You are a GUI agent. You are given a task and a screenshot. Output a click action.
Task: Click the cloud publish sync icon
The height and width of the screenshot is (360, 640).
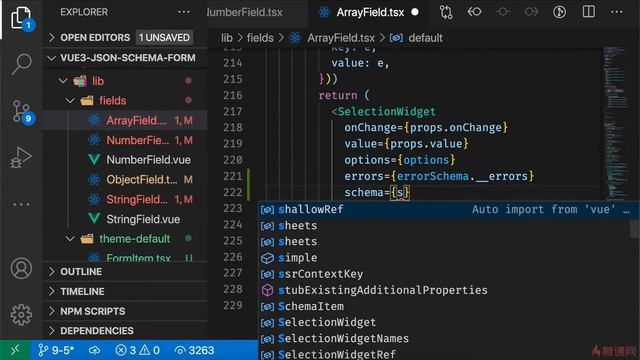pos(94,350)
